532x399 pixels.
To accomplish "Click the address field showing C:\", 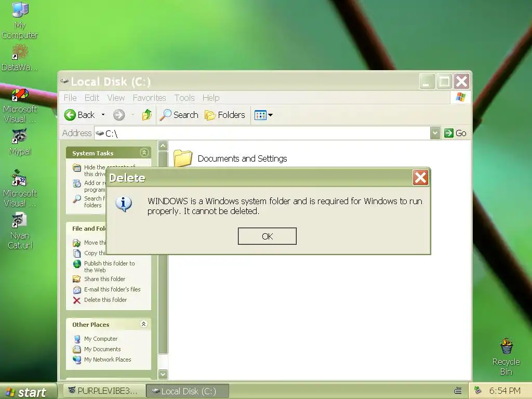I will pyautogui.click(x=262, y=133).
